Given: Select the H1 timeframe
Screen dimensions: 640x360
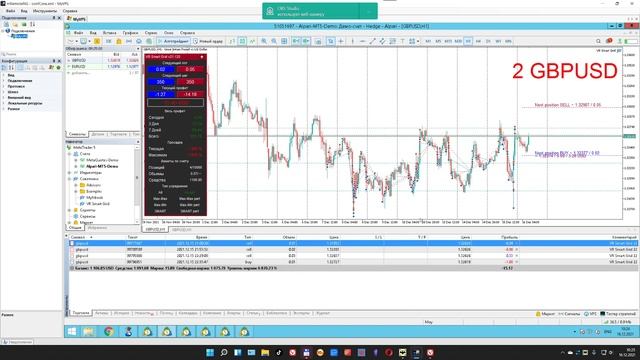Looking at the screenshot, I should (468, 41).
